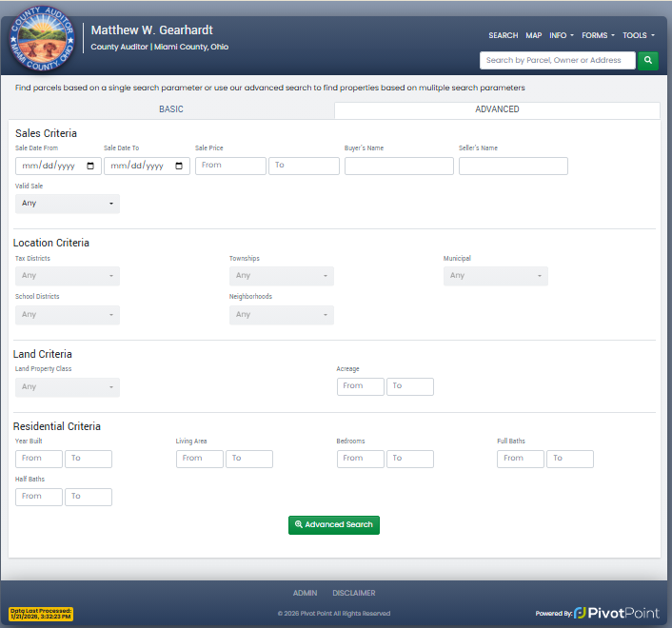Viewport: 672px width, 628px height.
Task: Click the Miami County Auditor seal logo
Action: (43, 44)
